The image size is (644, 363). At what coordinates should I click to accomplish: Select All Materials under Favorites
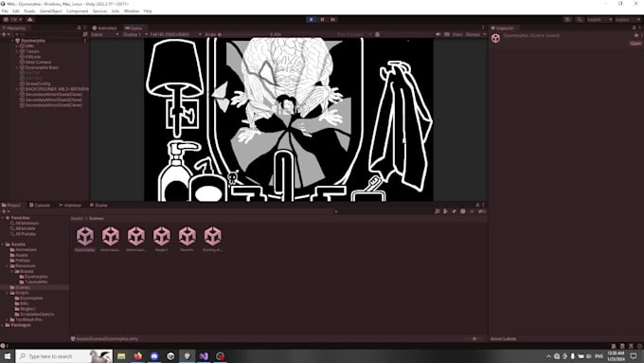27,224
